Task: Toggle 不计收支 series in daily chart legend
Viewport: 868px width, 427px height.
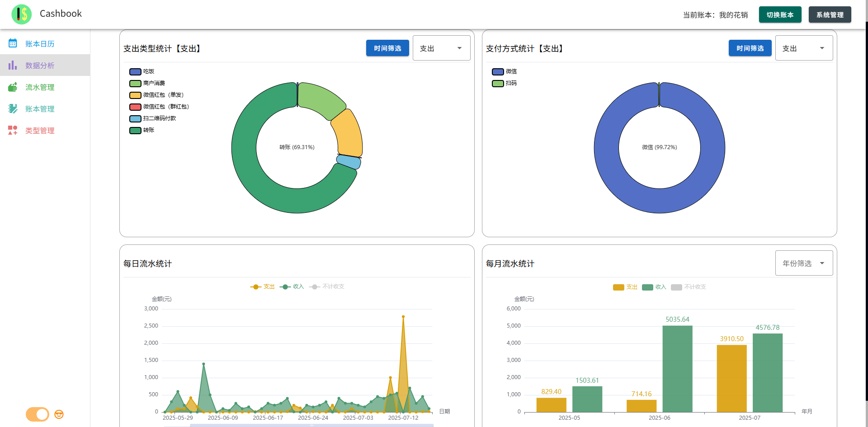Action: point(327,286)
